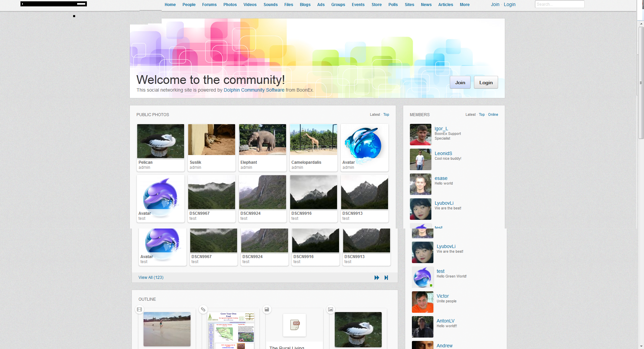Click Igor_L's member avatar
The width and height of the screenshot is (644, 349).
(x=421, y=135)
